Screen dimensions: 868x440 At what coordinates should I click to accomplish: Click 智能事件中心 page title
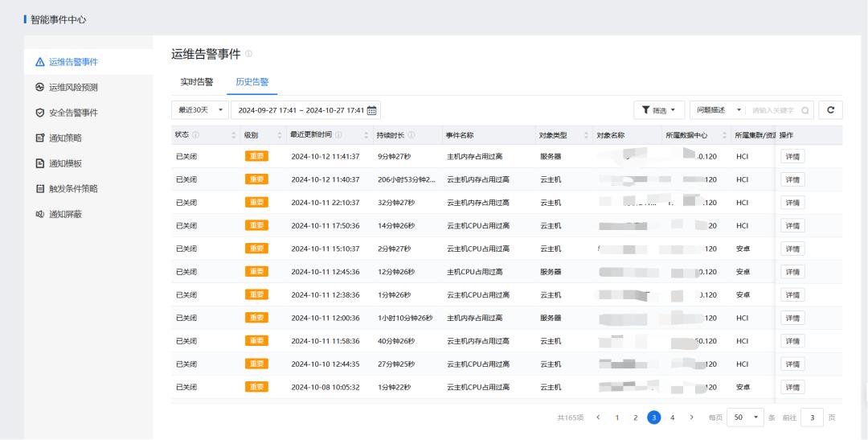click(x=58, y=19)
